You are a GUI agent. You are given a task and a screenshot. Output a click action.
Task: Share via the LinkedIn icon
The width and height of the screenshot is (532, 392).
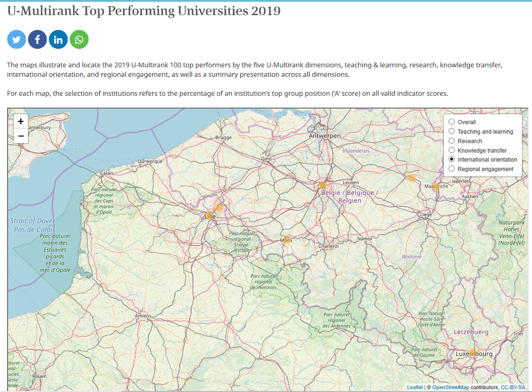coord(58,40)
